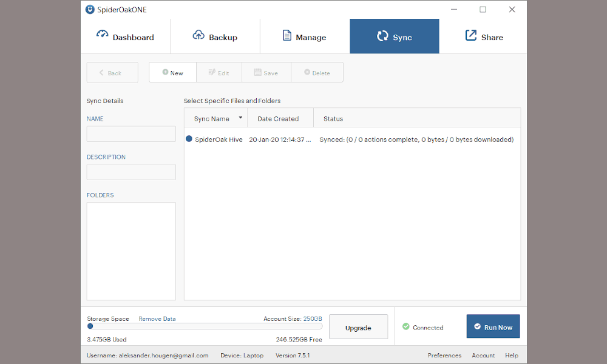Open the Manage tab
The height and width of the screenshot is (364, 607).
click(x=305, y=36)
